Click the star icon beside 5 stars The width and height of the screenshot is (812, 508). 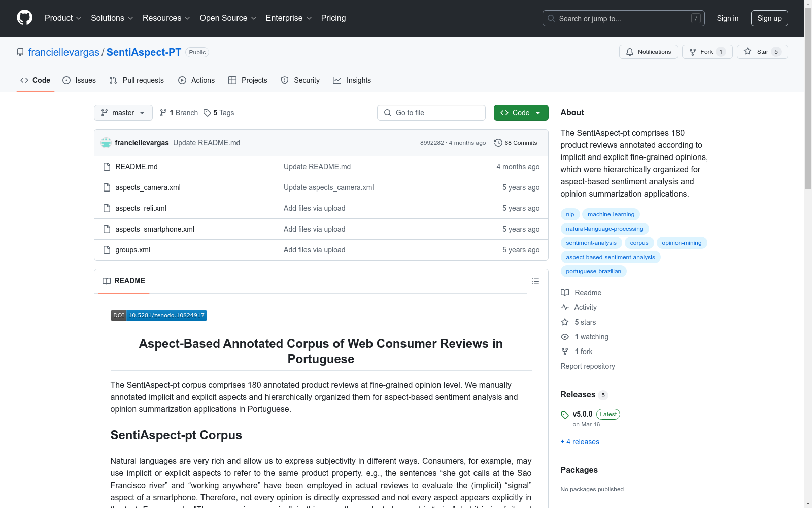pos(565,322)
